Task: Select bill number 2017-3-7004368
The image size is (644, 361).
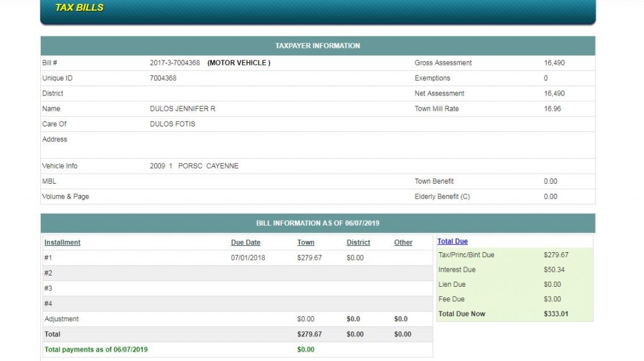Action: tap(175, 63)
